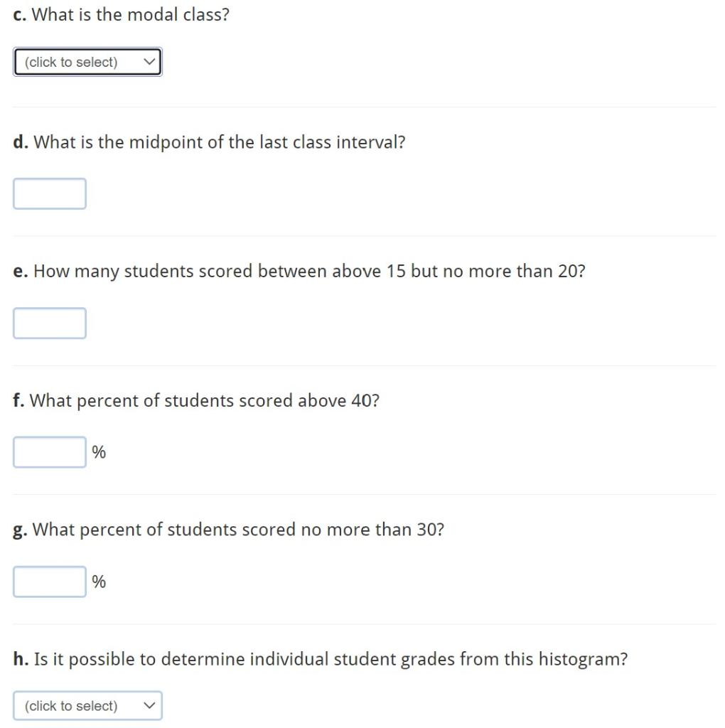The height and width of the screenshot is (728, 725).
Task: Select the answer field below scored no more than 30
Action: [49, 582]
